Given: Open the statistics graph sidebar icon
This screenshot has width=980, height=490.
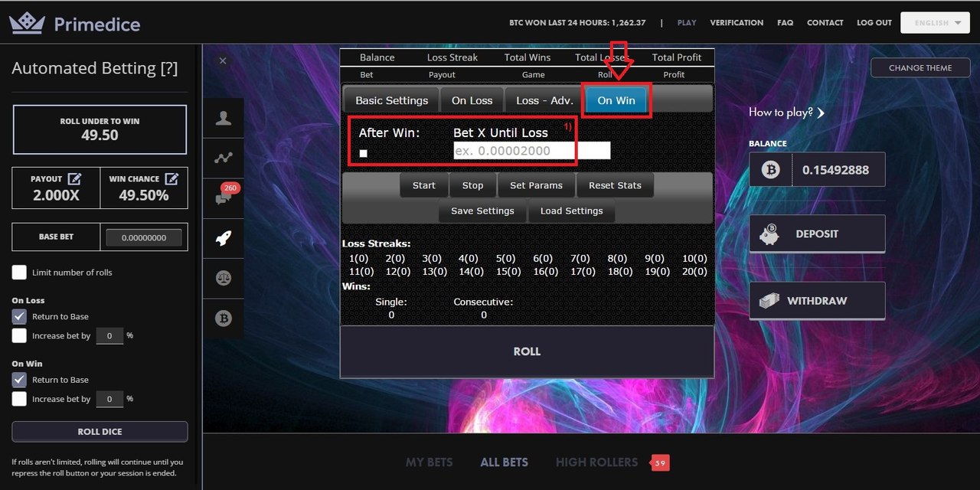Looking at the screenshot, I should pos(224,158).
